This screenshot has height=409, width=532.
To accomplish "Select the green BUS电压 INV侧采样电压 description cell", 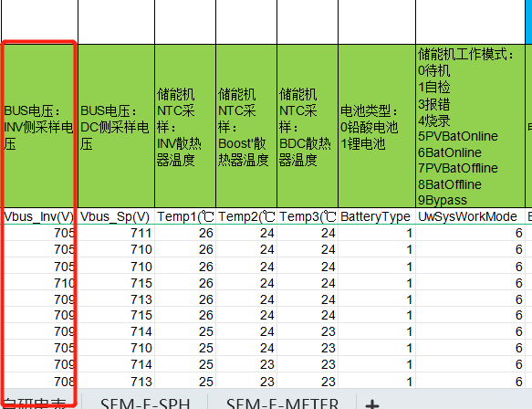I will coord(39,126).
